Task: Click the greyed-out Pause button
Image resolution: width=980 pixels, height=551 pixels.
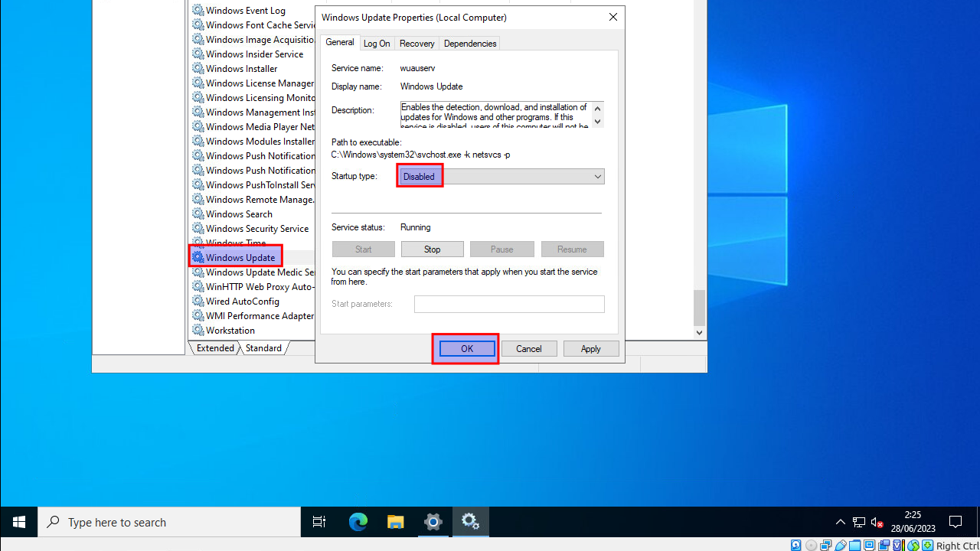Action: click(x=502, y=249)
